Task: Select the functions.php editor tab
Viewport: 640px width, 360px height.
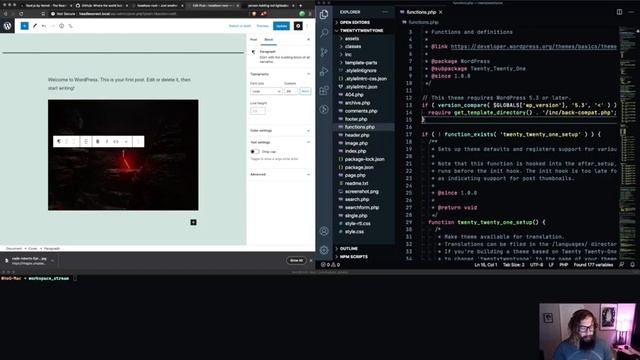Action: coord(420,12)
